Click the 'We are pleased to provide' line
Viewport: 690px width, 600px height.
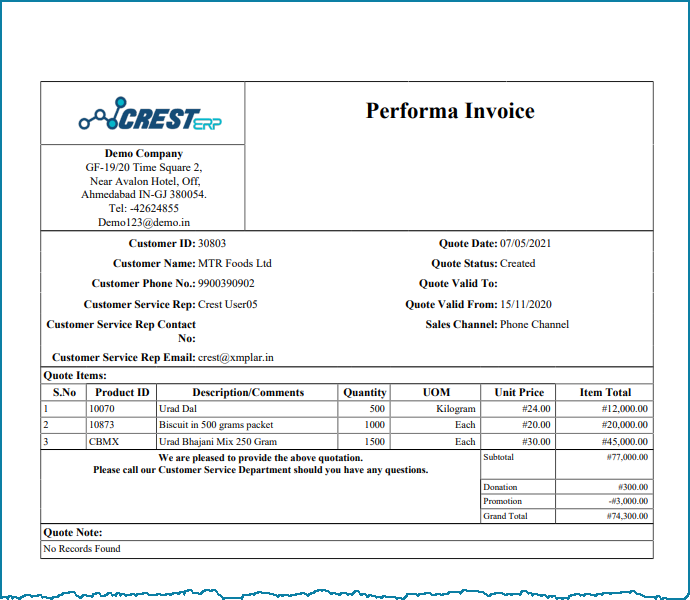261,458
